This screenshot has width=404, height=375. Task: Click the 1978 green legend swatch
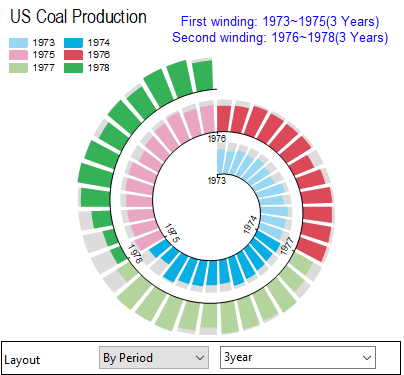[x=73, y=68]
